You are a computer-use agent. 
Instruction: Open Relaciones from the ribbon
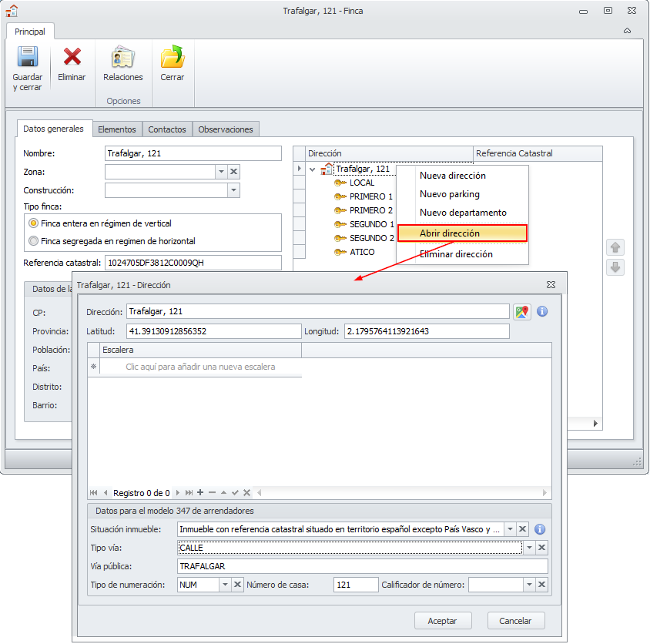(x=122, y=59)
